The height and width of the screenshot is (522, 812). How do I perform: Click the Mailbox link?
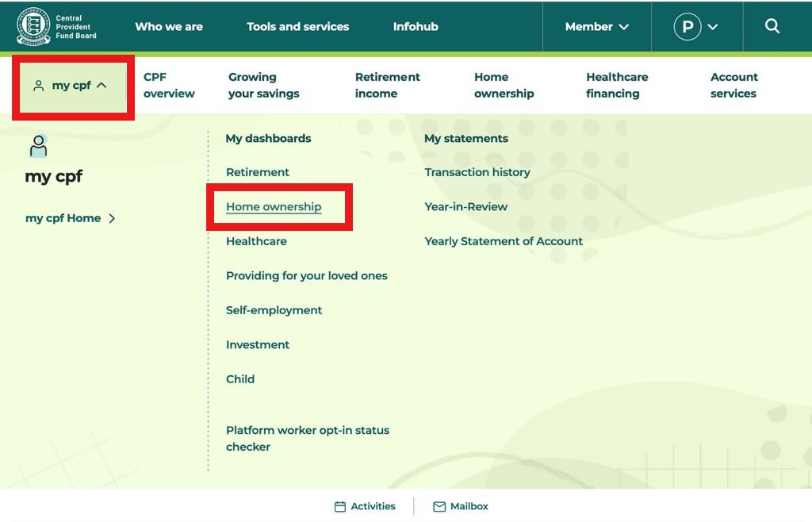click(x=469, y=506)
